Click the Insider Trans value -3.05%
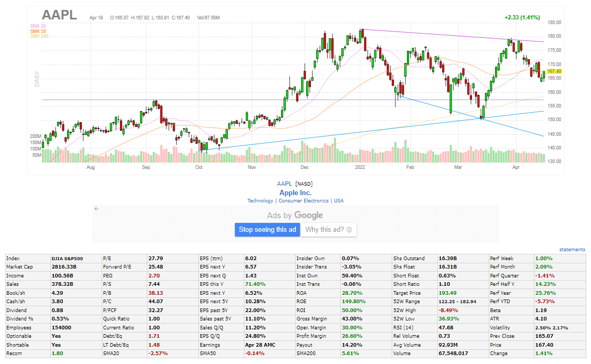 coord(352,267)
